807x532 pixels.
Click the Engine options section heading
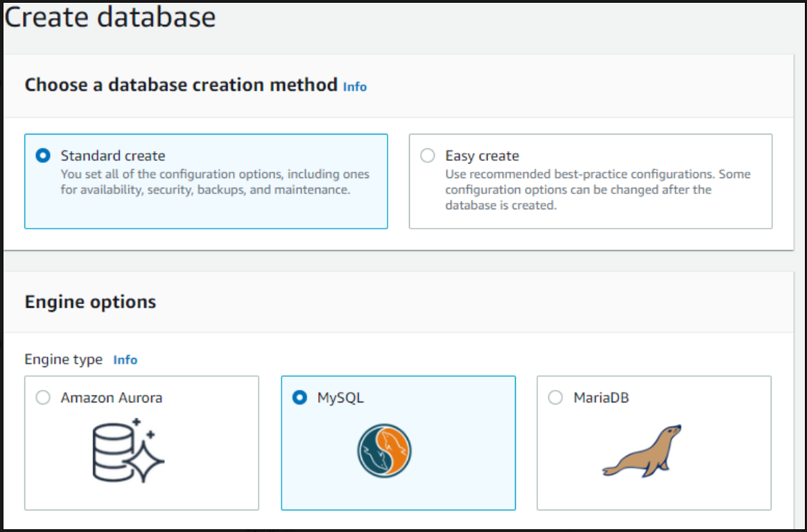[x=90, y=302]
